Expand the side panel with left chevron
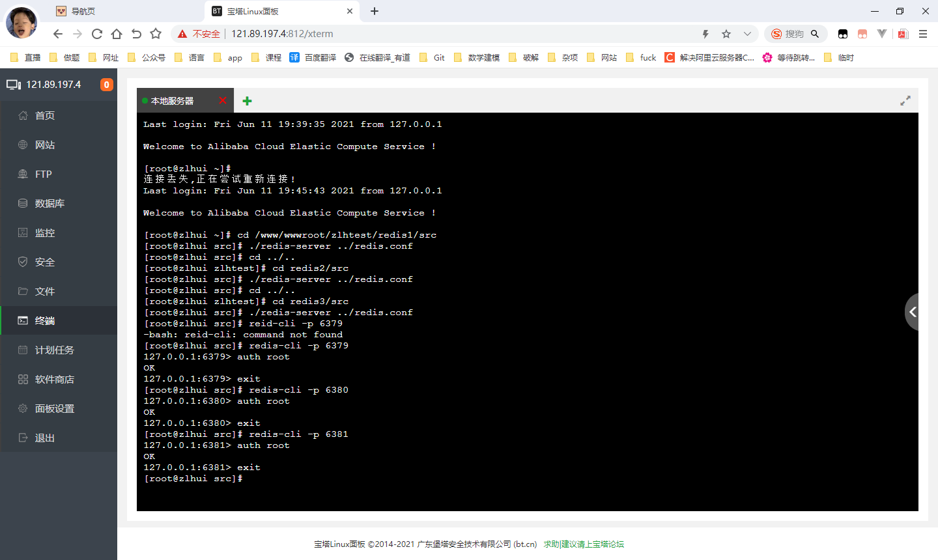938x560 pixels. [913, 313]
